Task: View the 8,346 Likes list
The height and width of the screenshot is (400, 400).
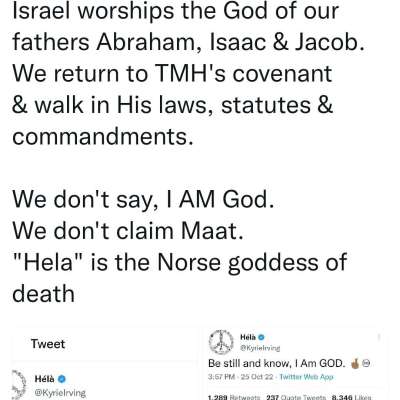Action: point(351,397)
